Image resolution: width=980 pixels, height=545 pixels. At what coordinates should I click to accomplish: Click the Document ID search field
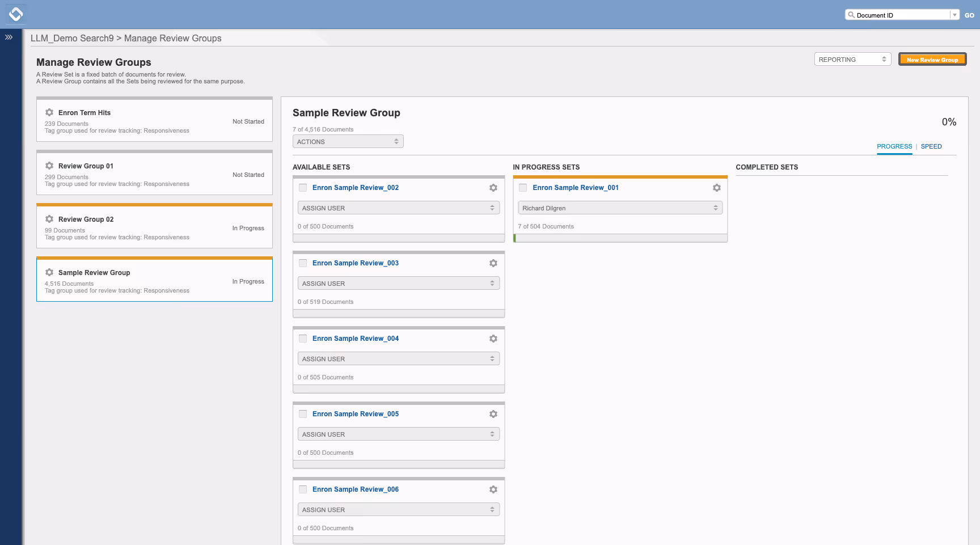tap(902, 15)
